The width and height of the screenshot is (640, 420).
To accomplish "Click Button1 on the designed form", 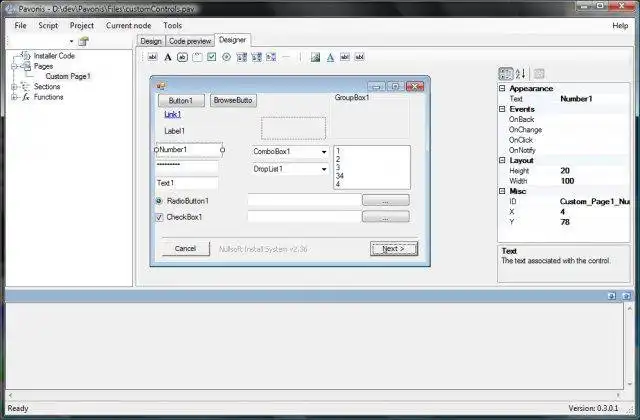I will [181, 101].
